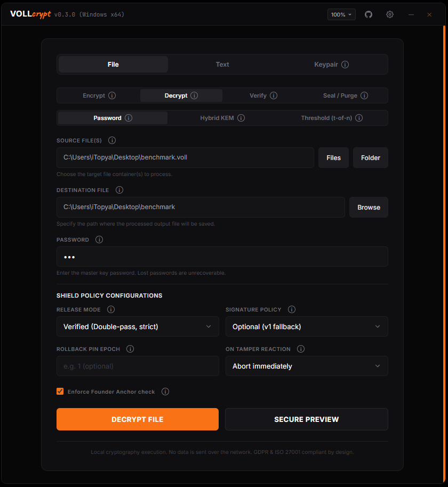Click the info icon beside Verify

(274, 95)
